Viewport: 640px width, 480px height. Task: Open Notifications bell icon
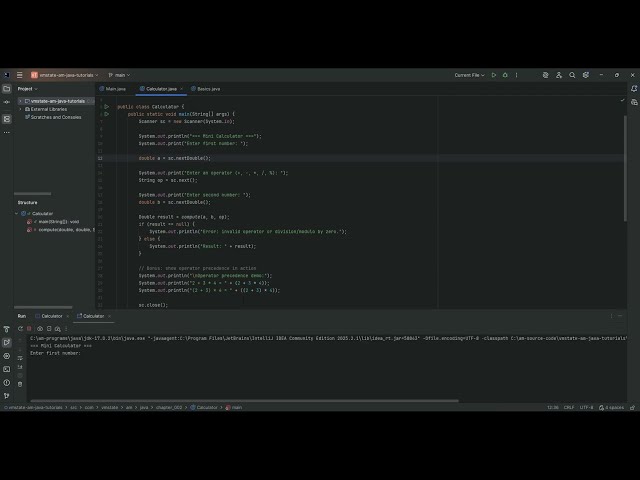[x=634, y=89]
